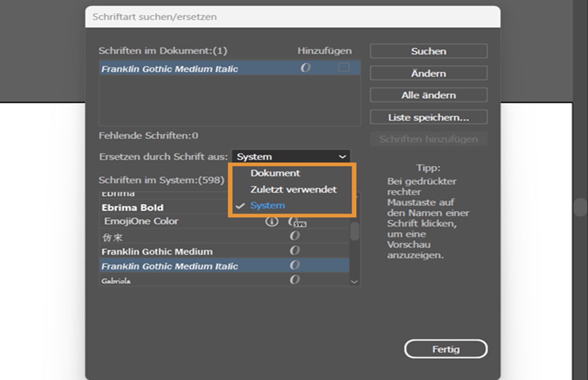
Task: Click the Ändern button
Action: (x=428, y=73)
